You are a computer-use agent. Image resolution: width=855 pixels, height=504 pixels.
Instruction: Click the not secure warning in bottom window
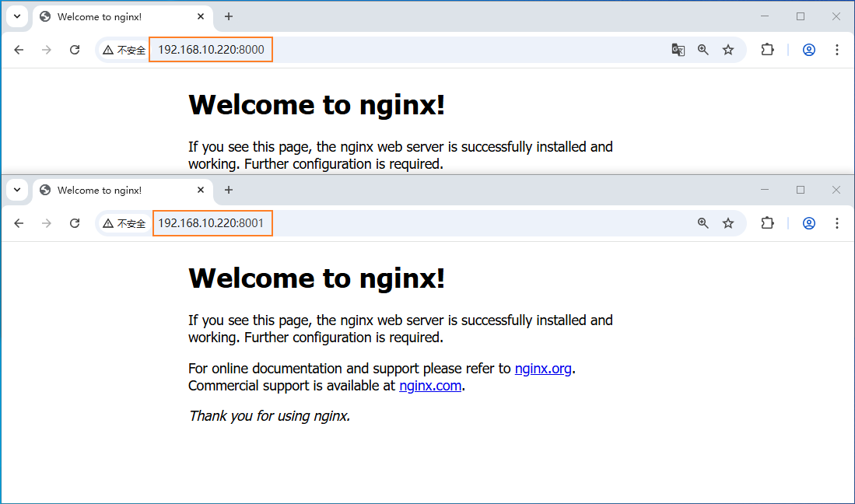124,223
